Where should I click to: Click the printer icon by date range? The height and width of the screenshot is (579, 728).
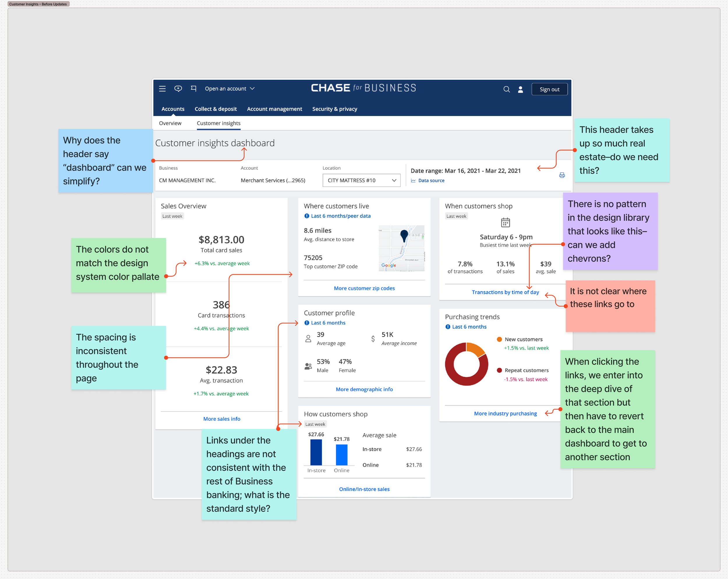(x=562, y=175)
